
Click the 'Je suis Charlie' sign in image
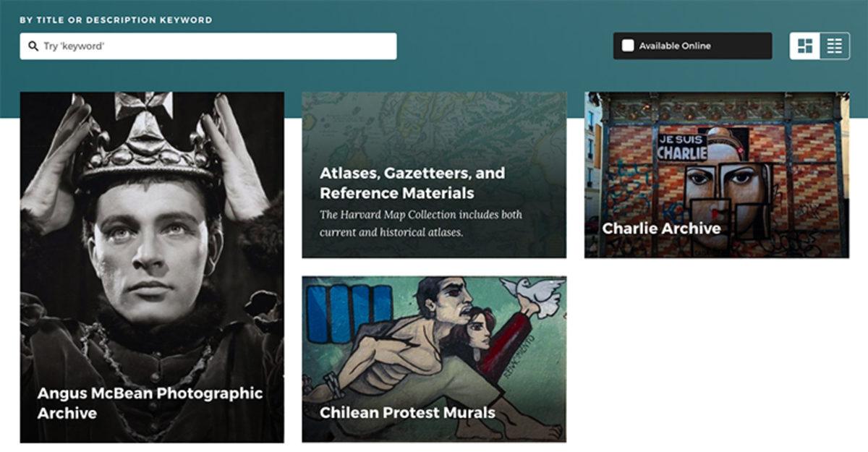(681, 147)
